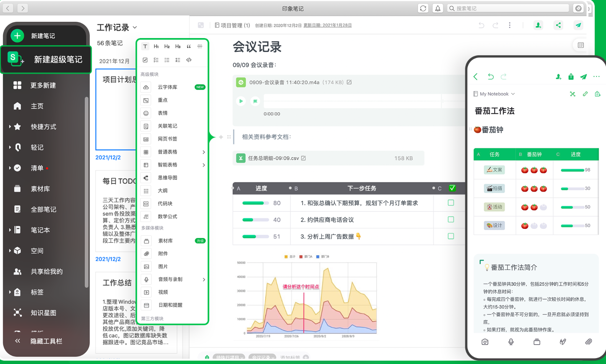Image resolution: width=606 pixels, height=364 pixels.
Task: Open 主页 in the sidebar
Action: (28, 106)
